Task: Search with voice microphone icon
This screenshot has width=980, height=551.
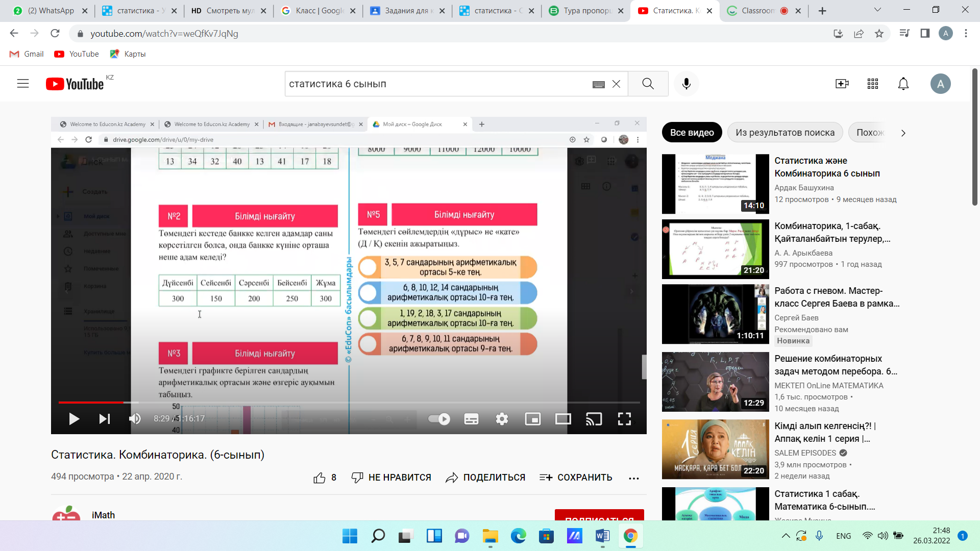Action: point(686,84)
